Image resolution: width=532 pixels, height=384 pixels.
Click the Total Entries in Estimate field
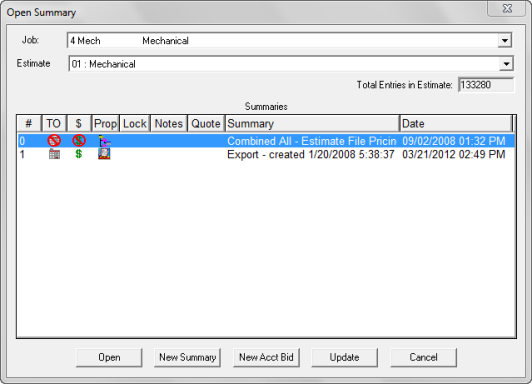486,85
